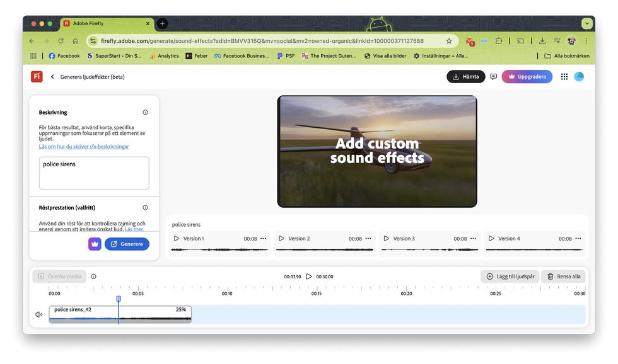Play Version 1 of police sirens
This screenshot has width=618, height=364.
tap(178, 239)
